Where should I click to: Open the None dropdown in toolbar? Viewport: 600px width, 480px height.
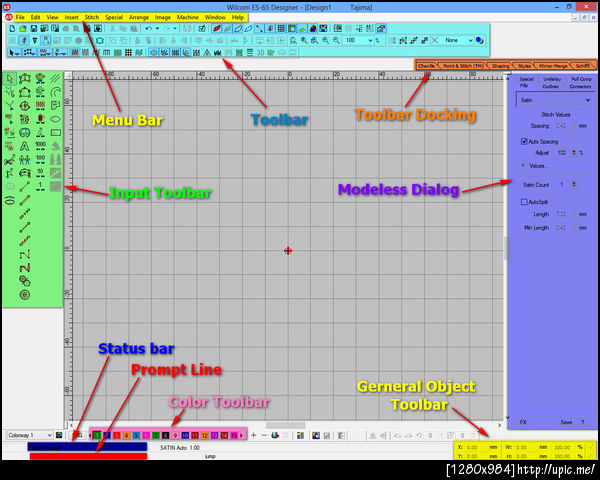point(470,40)
